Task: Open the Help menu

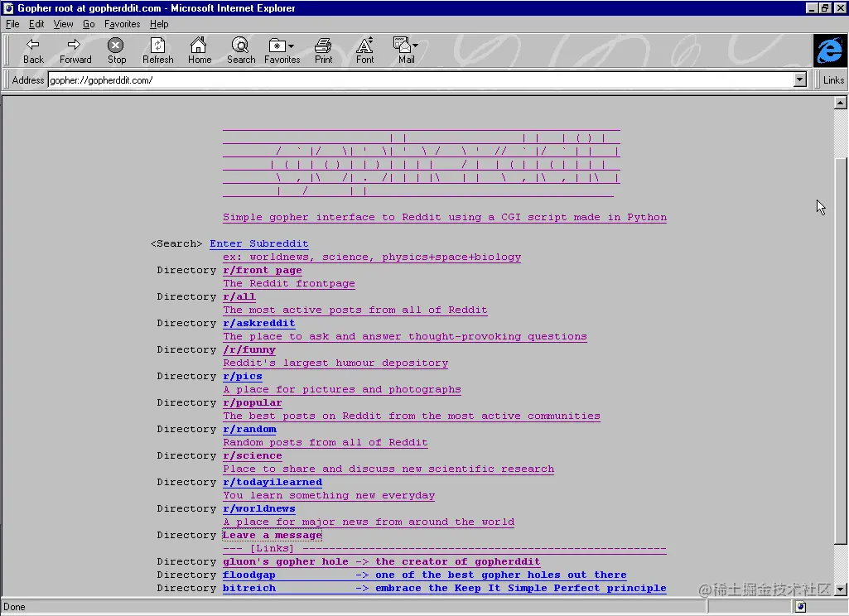Action: (159, 24)
